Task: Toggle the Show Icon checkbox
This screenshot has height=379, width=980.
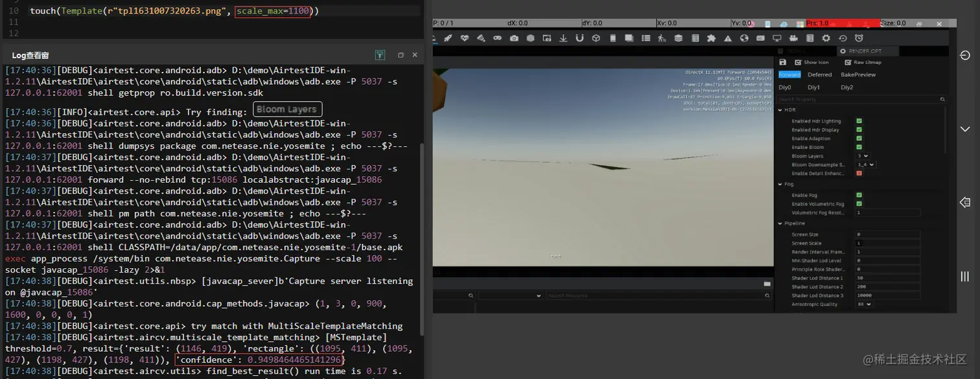Action: click(x=798, y=62)
